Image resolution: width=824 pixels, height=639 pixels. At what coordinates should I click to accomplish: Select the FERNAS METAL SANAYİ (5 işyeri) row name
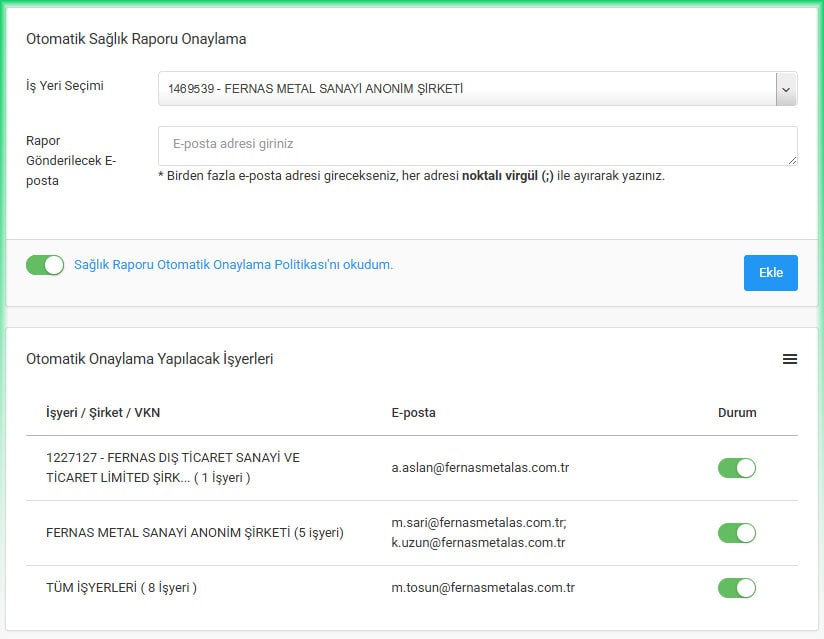pyautogui.click(x=194, y=533)
